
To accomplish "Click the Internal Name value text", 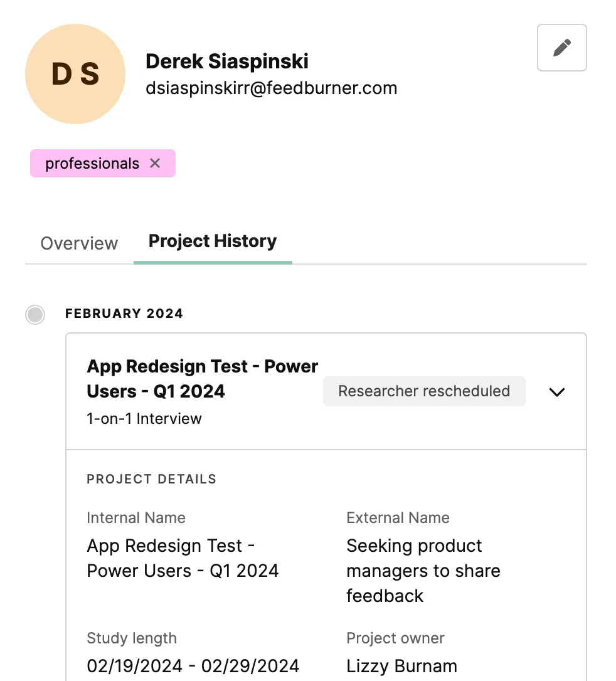I will [183, 558].
